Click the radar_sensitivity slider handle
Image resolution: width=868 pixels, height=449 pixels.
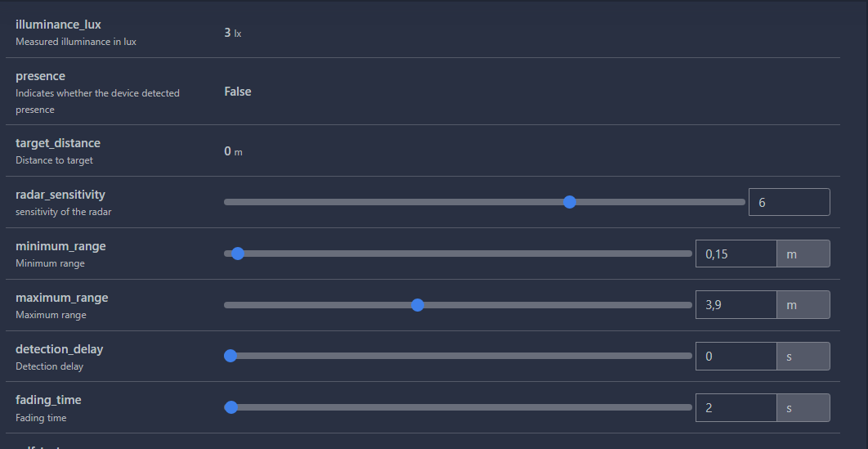pos(570,202)
